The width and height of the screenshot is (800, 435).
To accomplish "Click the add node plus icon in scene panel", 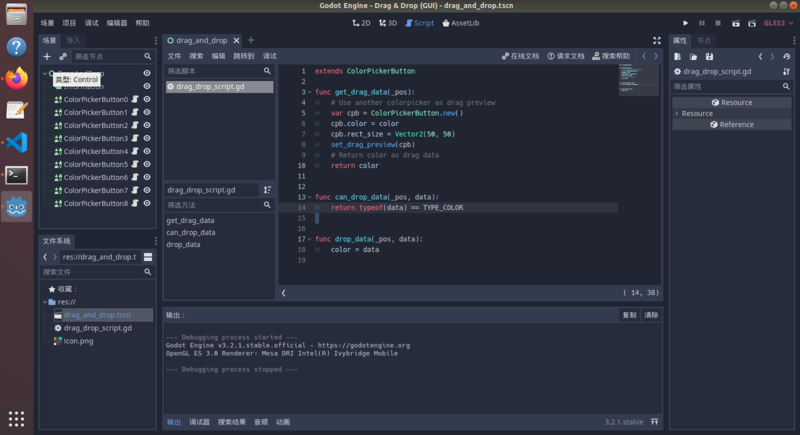I will pos(47,57).
